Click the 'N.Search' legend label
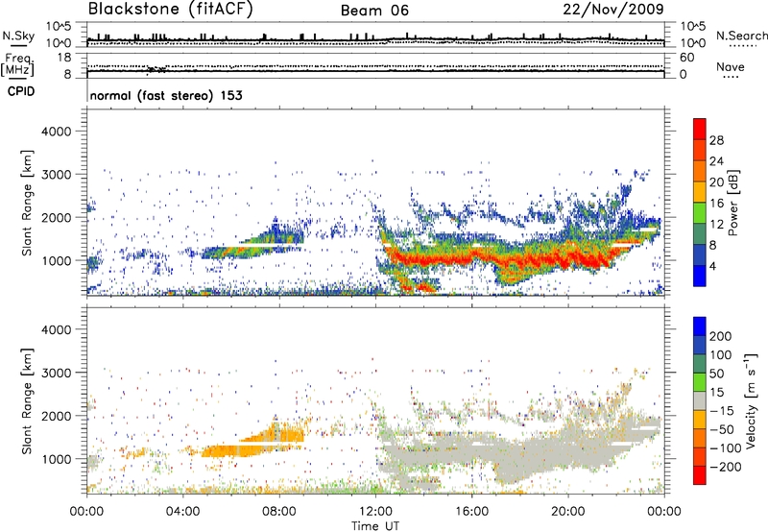 pos(741,36)
